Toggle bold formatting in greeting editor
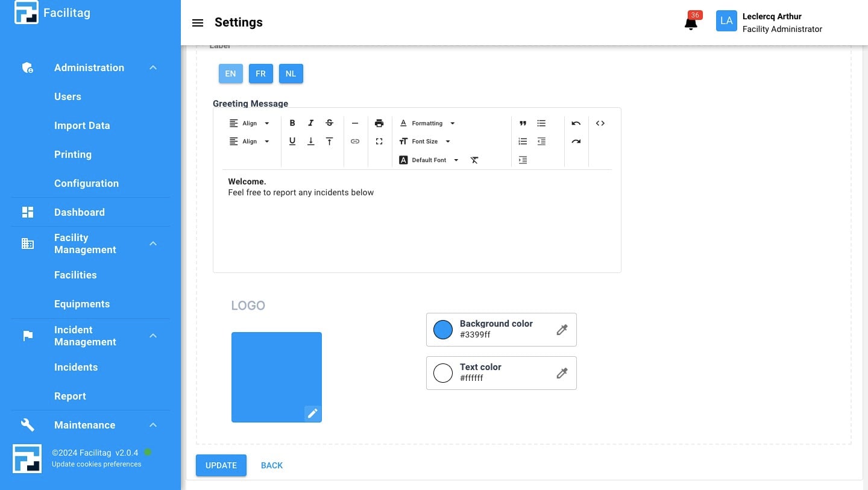 pos(292,123)
